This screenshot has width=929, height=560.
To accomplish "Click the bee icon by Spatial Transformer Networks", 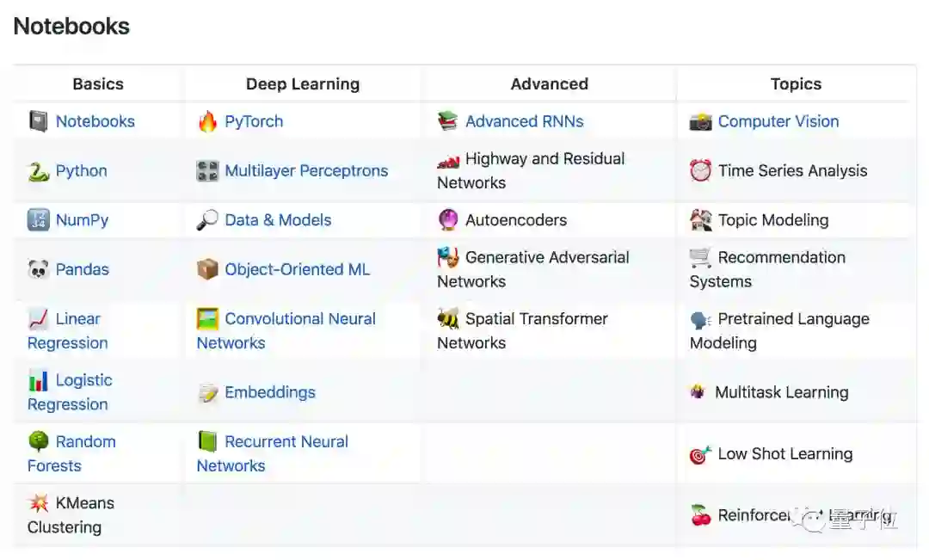I will (448, 319).
